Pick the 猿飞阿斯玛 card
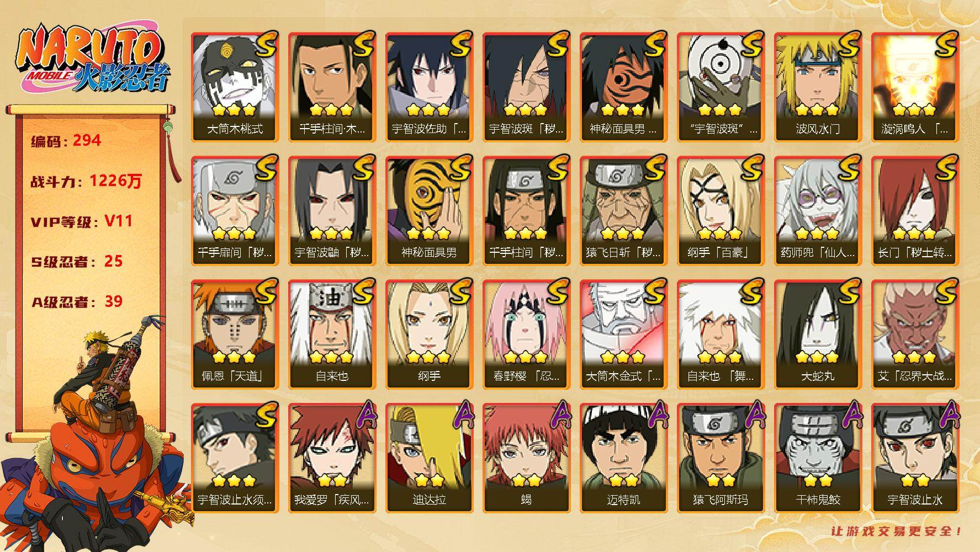Screen dimensions: 980x552 (x=721, y=458)
